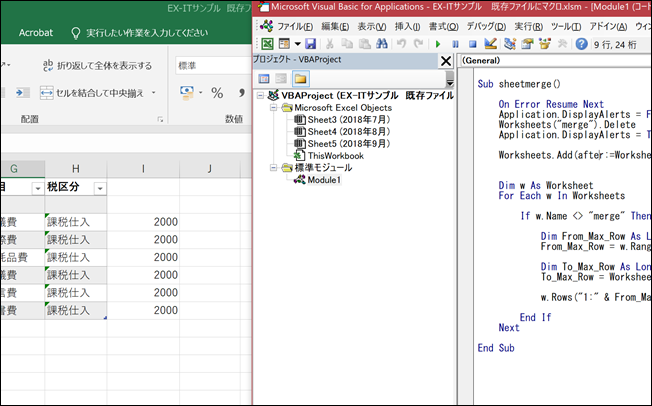Open the 表示(V) menu
652x406 pixels.
pos(372,27)
